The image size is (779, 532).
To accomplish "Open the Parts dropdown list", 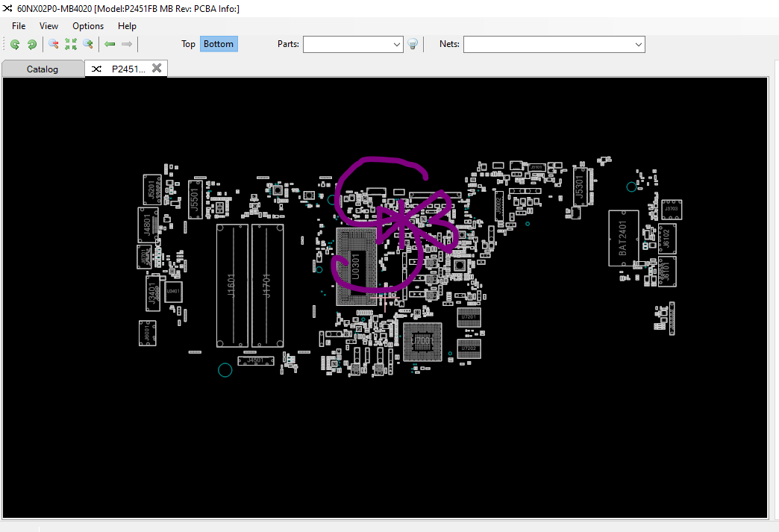I will click(396, 44).
